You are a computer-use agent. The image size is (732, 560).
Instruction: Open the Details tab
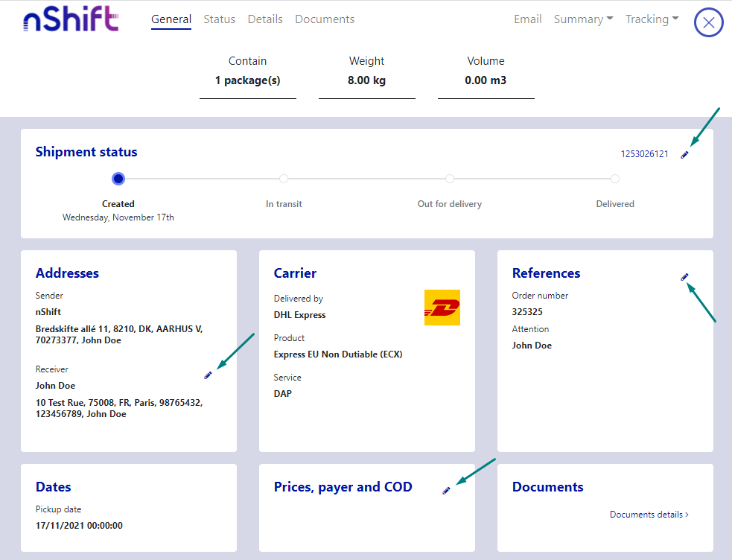(x=265, y=19)
